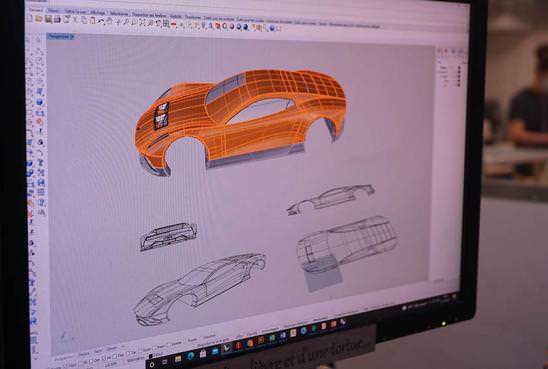Open the Perspective viewport title dropdown arrow
Screen dimensions: 548x369
pyautogui.click(x=72, y=36)
